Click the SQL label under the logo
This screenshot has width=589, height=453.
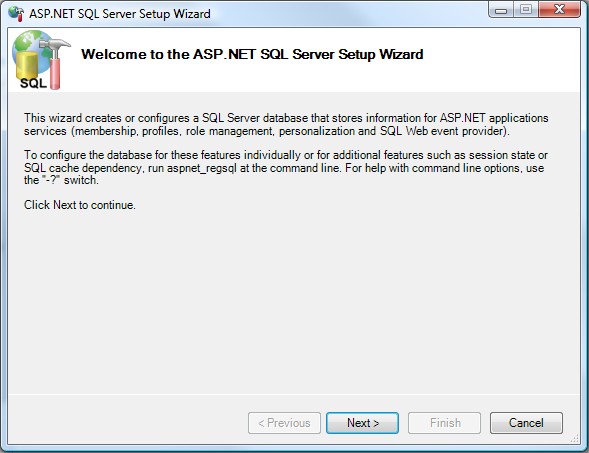pos(33,83)
